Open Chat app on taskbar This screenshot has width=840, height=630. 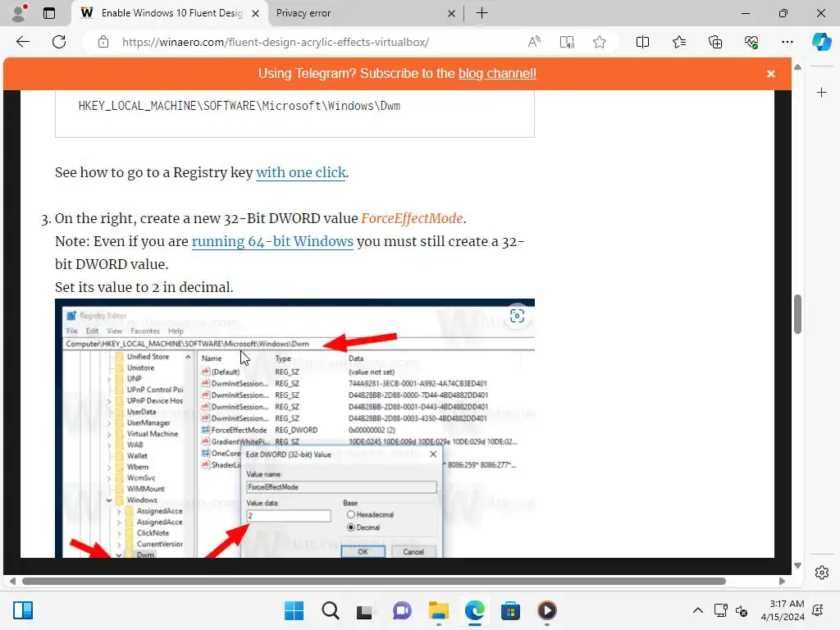(402, 610)
